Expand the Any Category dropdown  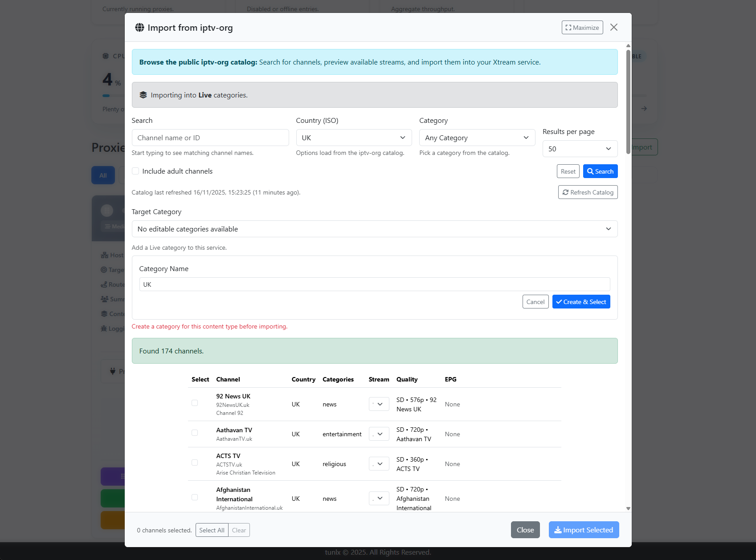477,138
